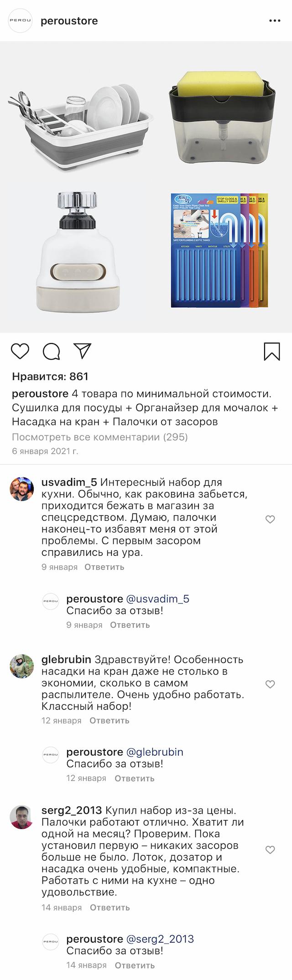
Task: Reply to usvadim_5's comment
Action: click(x=104, y=567)
